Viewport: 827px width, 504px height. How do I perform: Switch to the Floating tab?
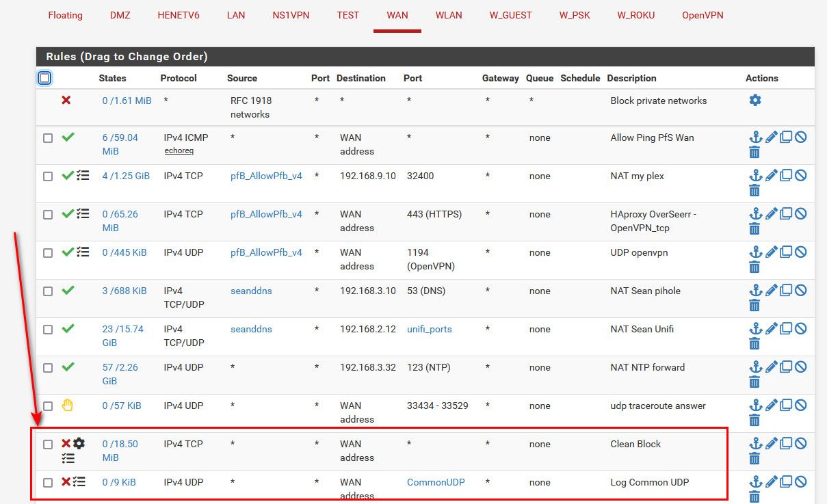pyautogui.click(x=66, y=15)
